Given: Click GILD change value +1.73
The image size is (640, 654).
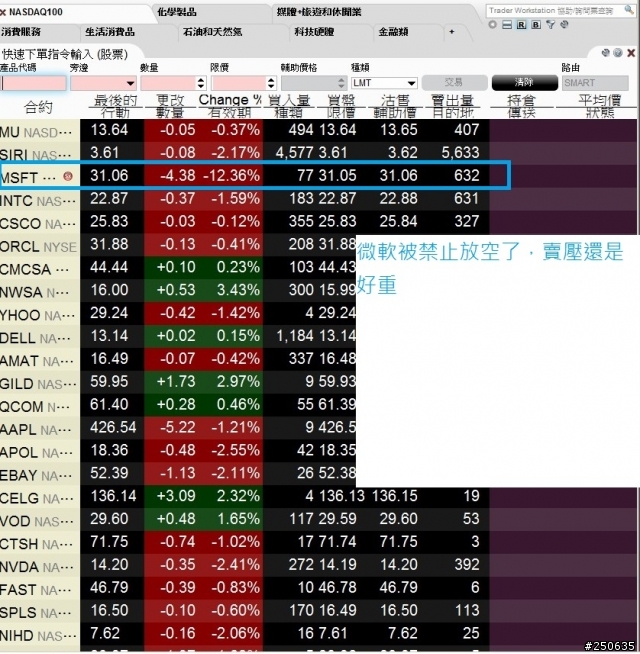Looking at the screenshot, I should (x=176, y=382).
